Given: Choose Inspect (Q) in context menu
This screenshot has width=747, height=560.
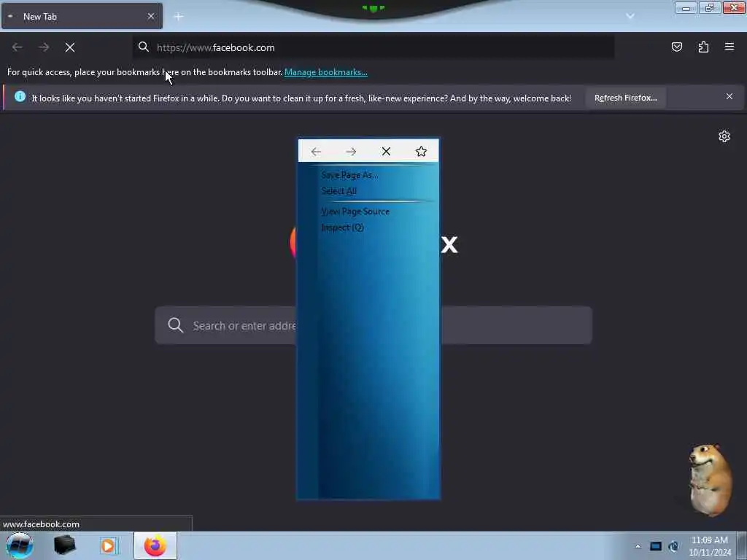Looking at the screenshot, I should point(343,227).
